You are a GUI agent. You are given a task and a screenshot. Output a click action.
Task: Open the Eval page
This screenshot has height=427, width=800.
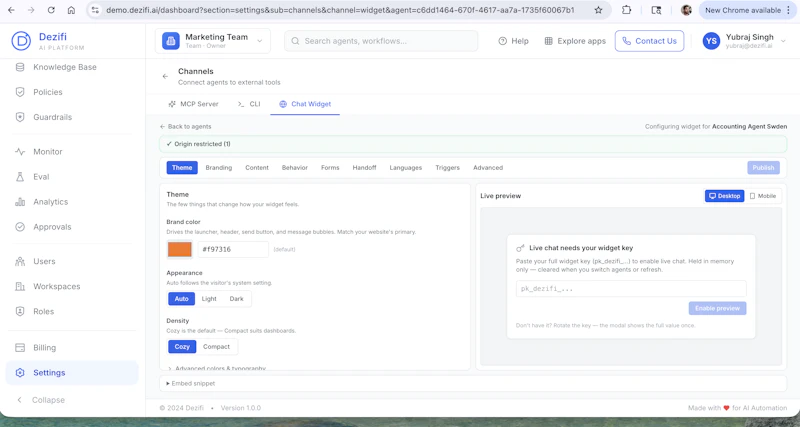tap(41, 177)
